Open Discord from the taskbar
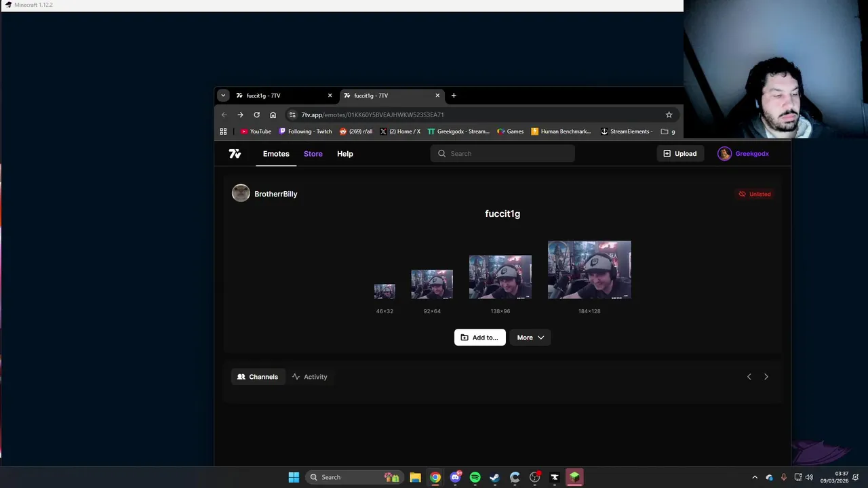 [x=456, y=477]
